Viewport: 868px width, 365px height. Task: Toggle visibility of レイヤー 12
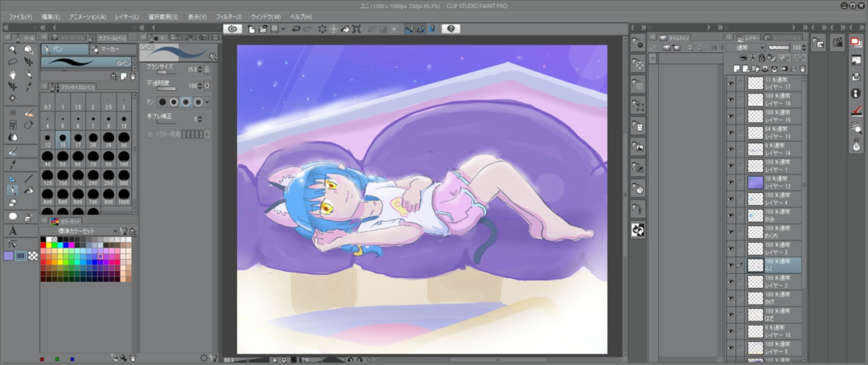click(731, 182)
